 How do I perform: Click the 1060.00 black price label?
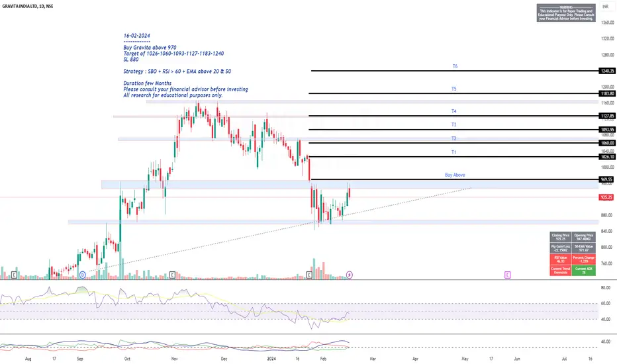[x=607, y=143]
